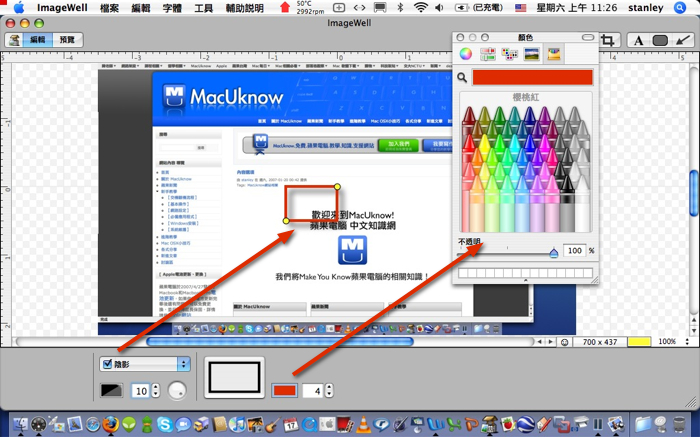Click the line width stepper beside 4
Screen dimensions: 700x437
pos(329,391)
